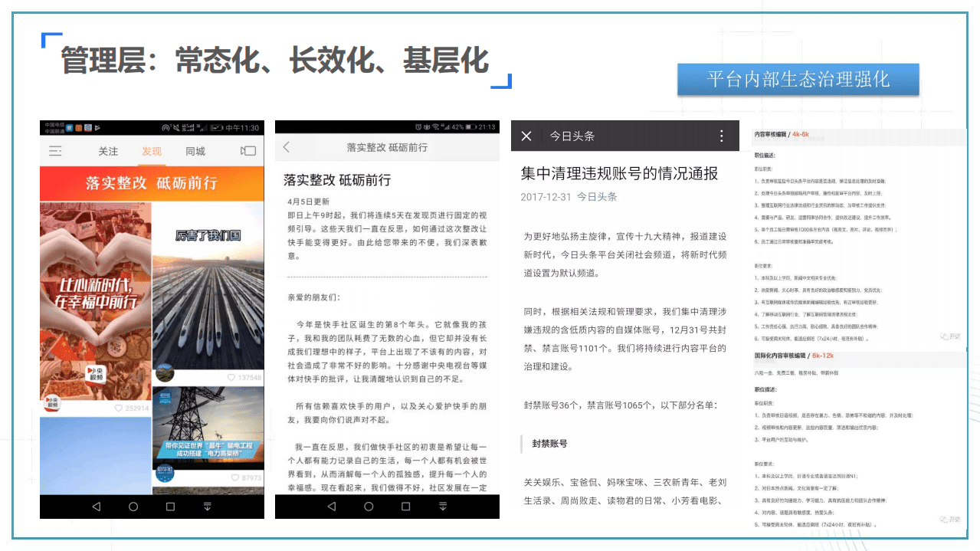Open the hamburger menu in Kuaishou
980x551 pixels.
pyautogui.click(x=54, y=151)
